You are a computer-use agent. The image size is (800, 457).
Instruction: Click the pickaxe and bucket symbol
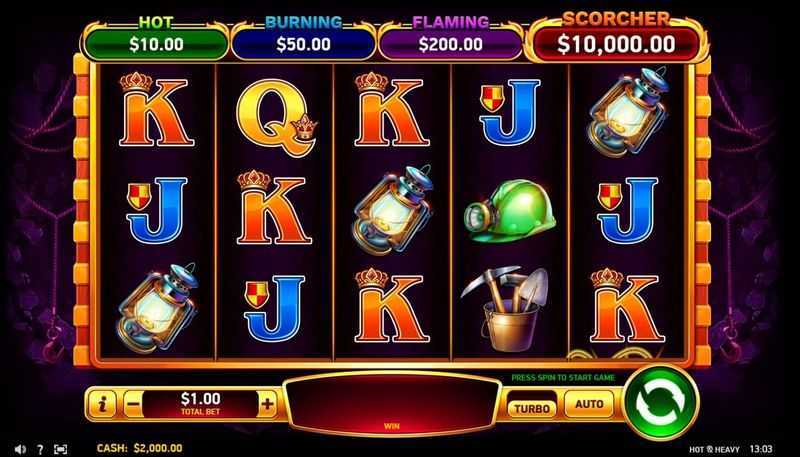point(506,309)
